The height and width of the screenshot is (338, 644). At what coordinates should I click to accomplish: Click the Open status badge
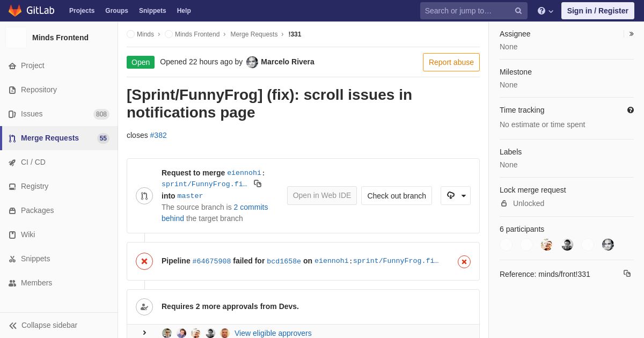pyautogui.click(x=141, y=62)
